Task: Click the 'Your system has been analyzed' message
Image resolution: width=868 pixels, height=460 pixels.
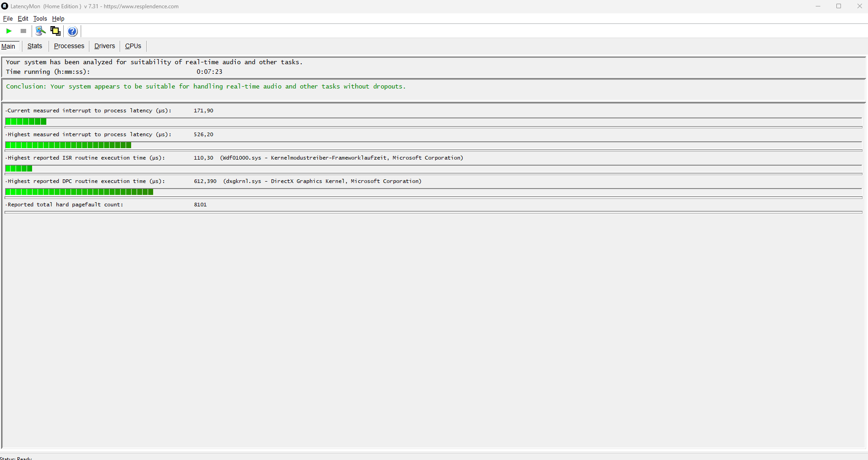Action: (x=154, y=62)
